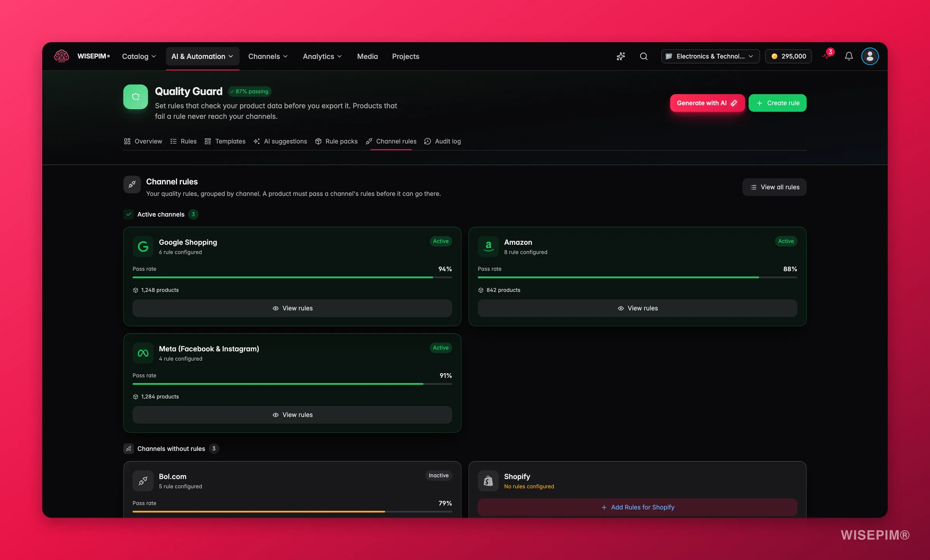Switch to the Overview tab

pyautogui.click(x=143, y=141)
